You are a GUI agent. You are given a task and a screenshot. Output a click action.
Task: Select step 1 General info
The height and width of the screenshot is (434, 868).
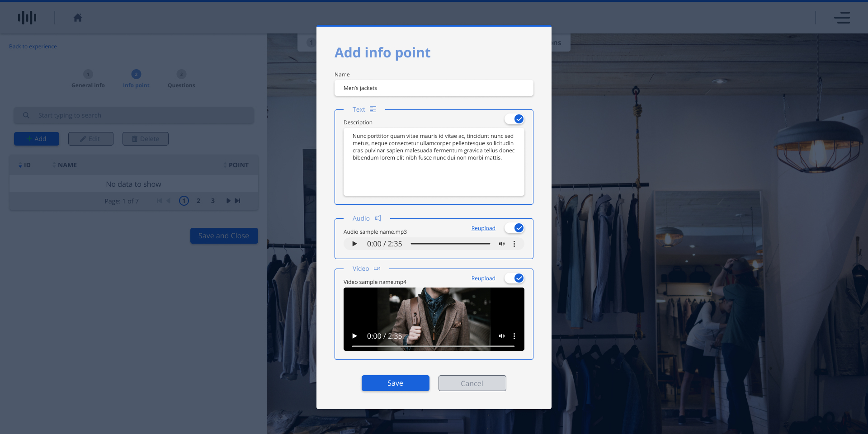pyautogui.click(x=88, y=79)
